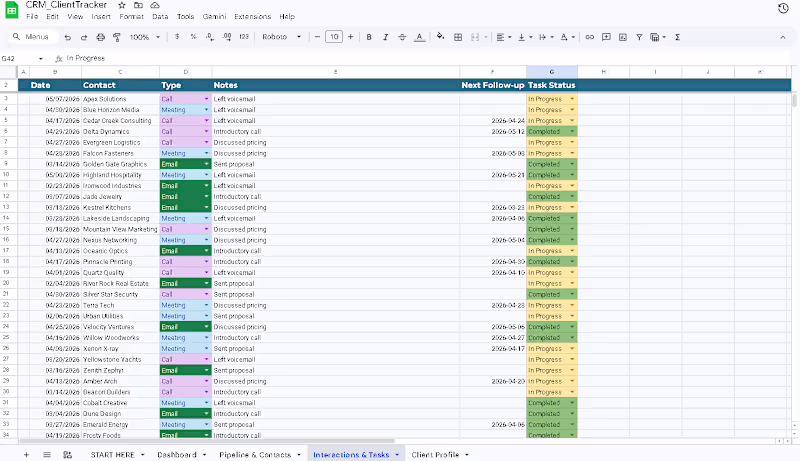Create a filter with the funnel icon
The width and height of the screenshot is (800, 461).
[639, 37]
